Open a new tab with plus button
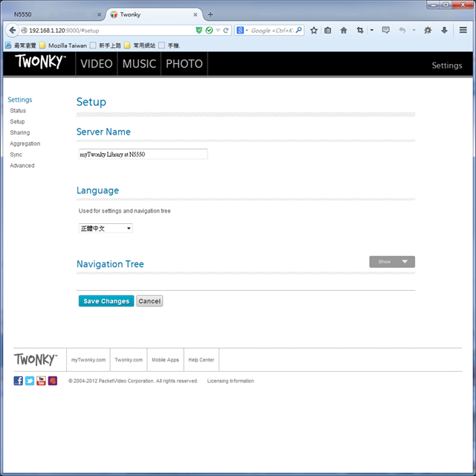Screen dimensions: 476x476 (210, 15)
